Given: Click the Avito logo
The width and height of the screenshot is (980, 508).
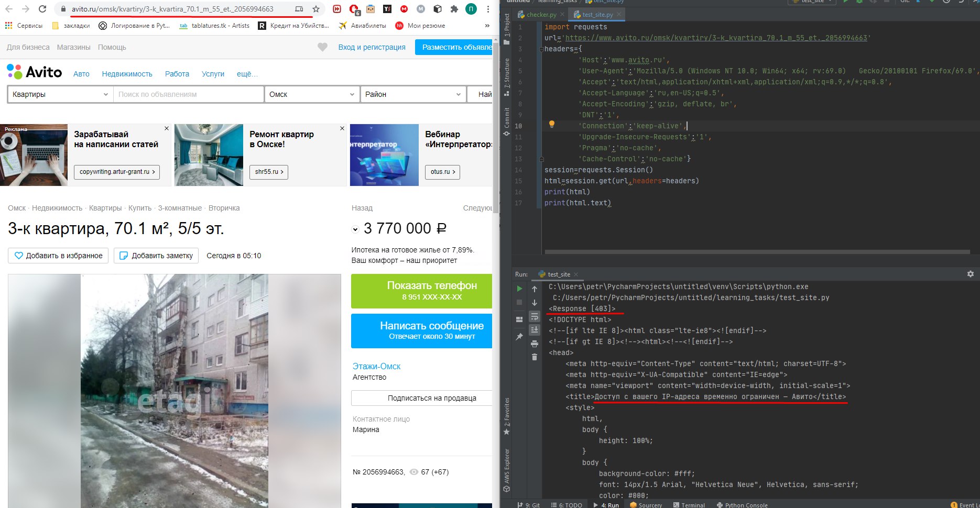Looking at the screenshot, I should coord(35,72).
